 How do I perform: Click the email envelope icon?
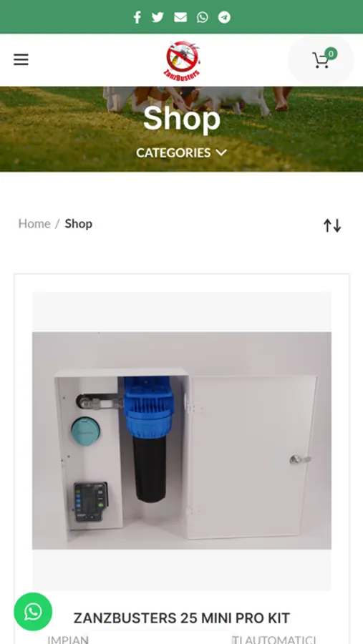[x=180, y=17]
